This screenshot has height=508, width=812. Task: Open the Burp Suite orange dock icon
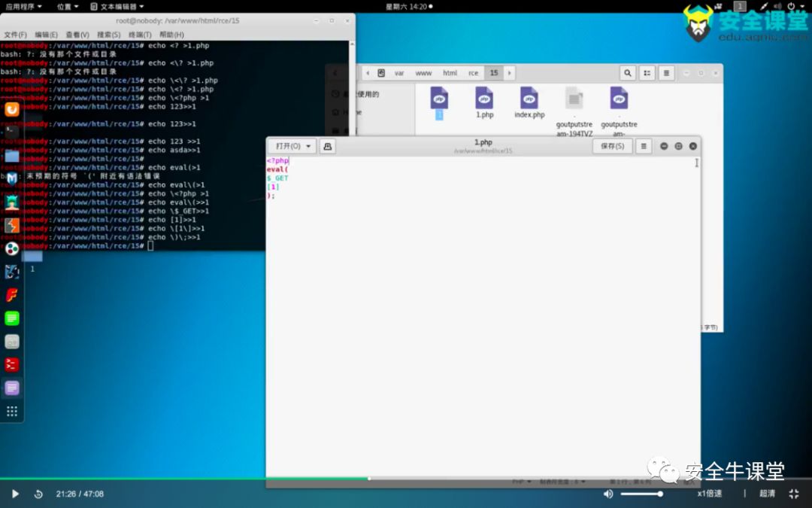point(11,226)
